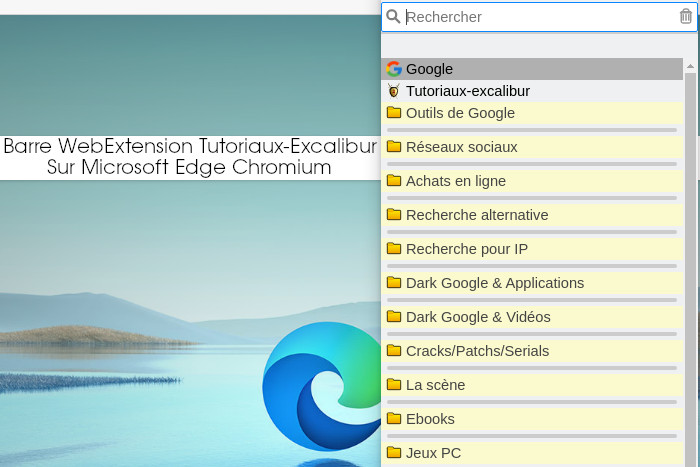
Task: Click the bookmark list vertical scrollbar
Action: [x=690, y=268]
